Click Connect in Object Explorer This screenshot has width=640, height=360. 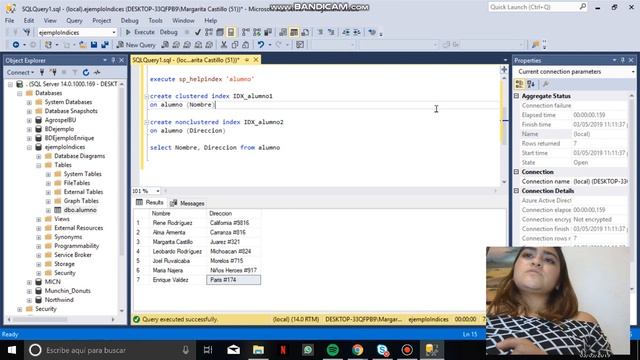20,73
